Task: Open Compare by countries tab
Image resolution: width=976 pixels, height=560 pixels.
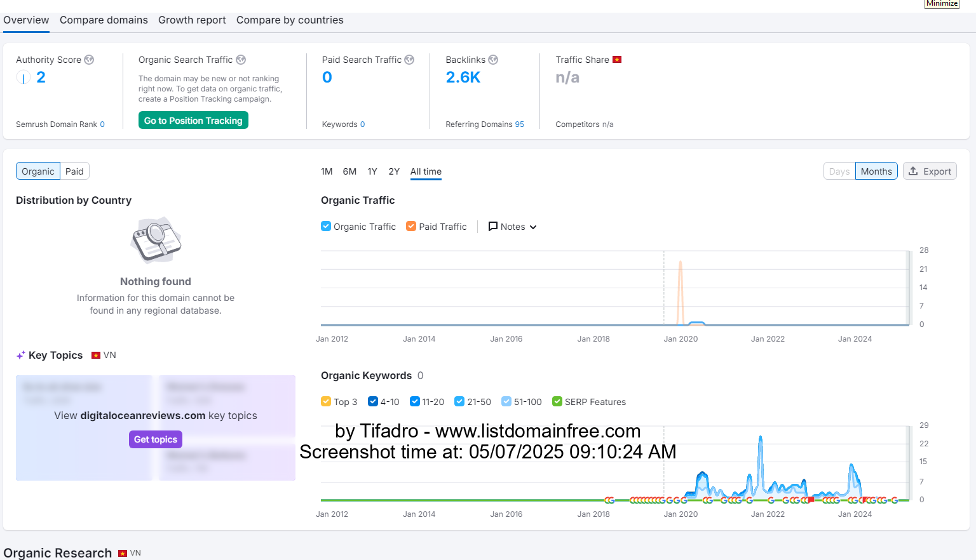Action: pyautogui.click(x=290, y=20)
